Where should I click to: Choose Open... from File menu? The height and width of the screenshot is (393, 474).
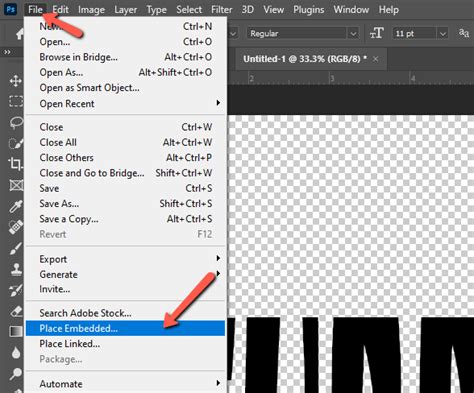126,42
